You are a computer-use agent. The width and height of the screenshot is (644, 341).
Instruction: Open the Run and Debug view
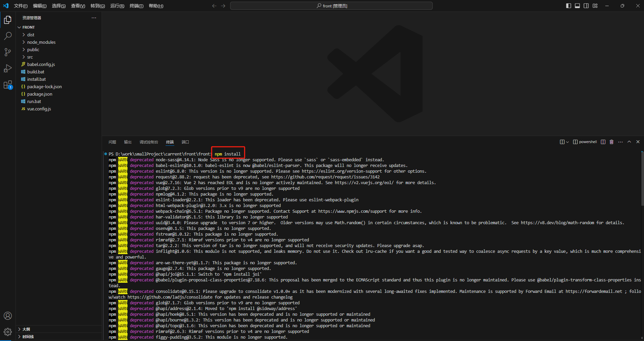pyautogui.click(x=7, y=68)
